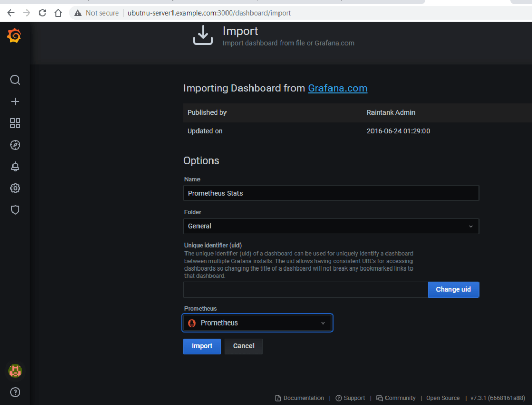532x405 pixels.
Task: Click the browser home icon
Action: click(58, 13)
